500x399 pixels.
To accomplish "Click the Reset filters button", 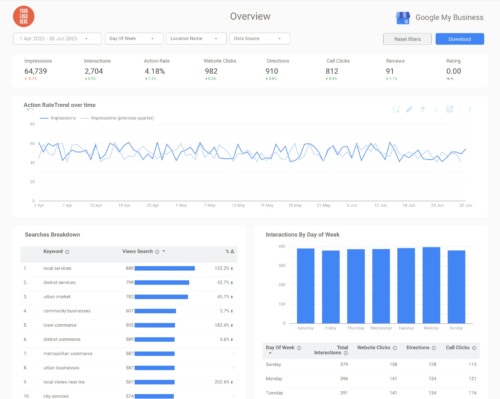I will [x=407, y=39].
